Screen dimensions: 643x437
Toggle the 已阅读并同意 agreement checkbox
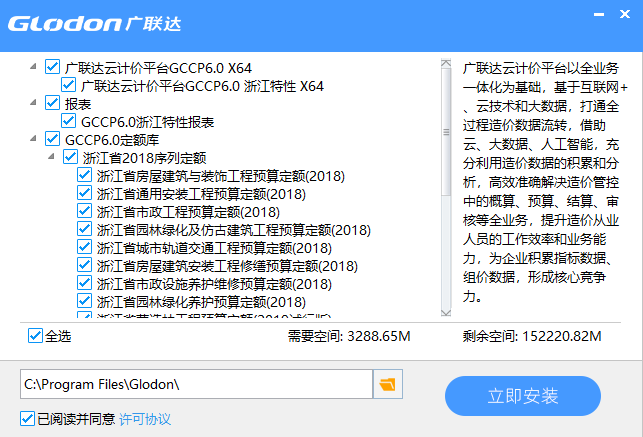27,418
